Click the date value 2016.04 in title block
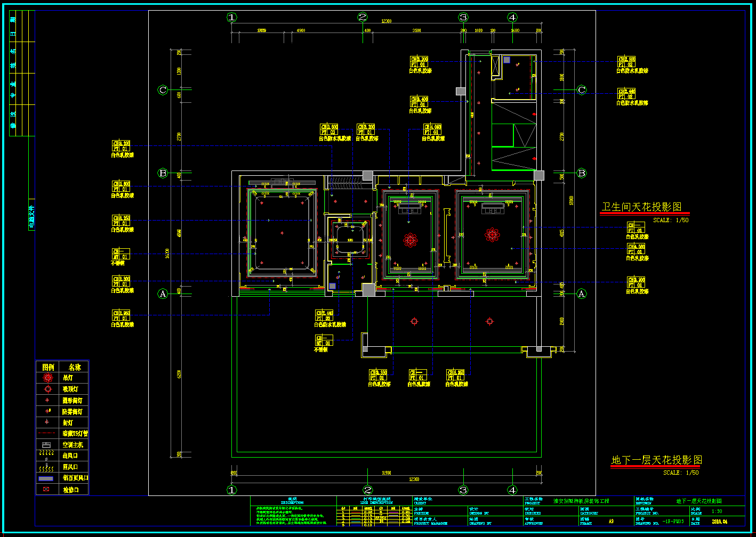756x537 pixels. (719, 522)
